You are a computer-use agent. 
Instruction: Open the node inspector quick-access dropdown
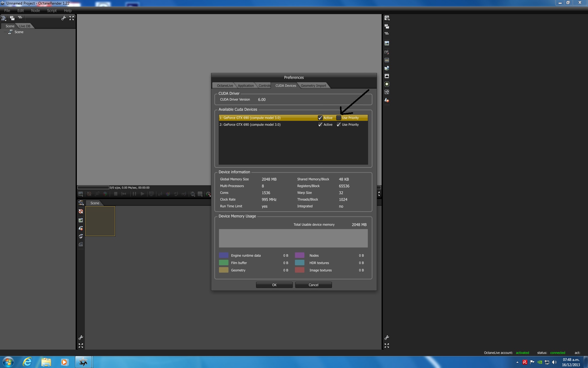387,18
